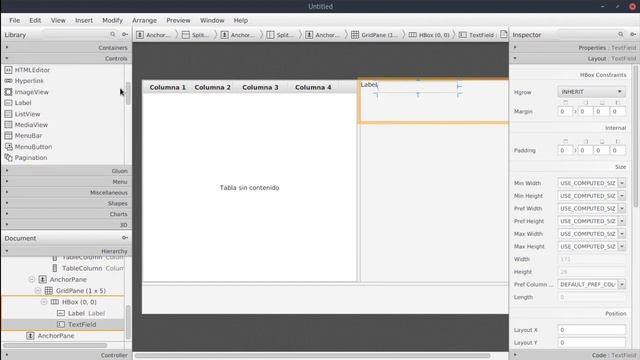Open the Document panel options menu icon
640x360 pixels.
pos(125,238)
